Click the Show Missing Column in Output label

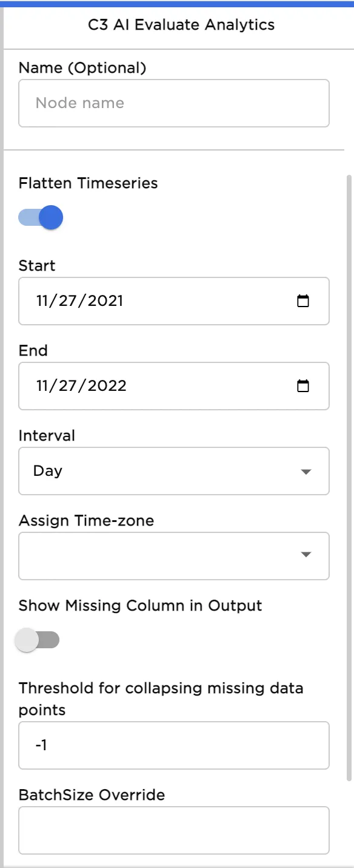point(141,606)
